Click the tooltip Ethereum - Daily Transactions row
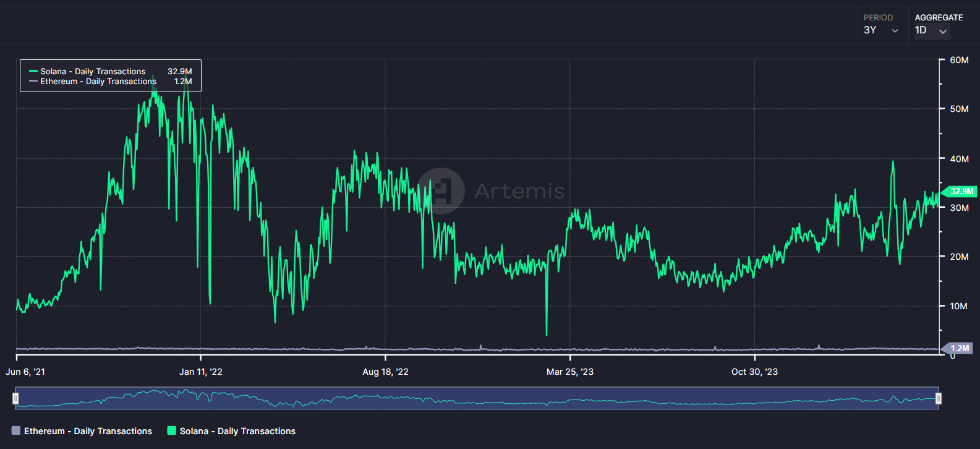Screen dimensions: 980x449 coord(111,81)
